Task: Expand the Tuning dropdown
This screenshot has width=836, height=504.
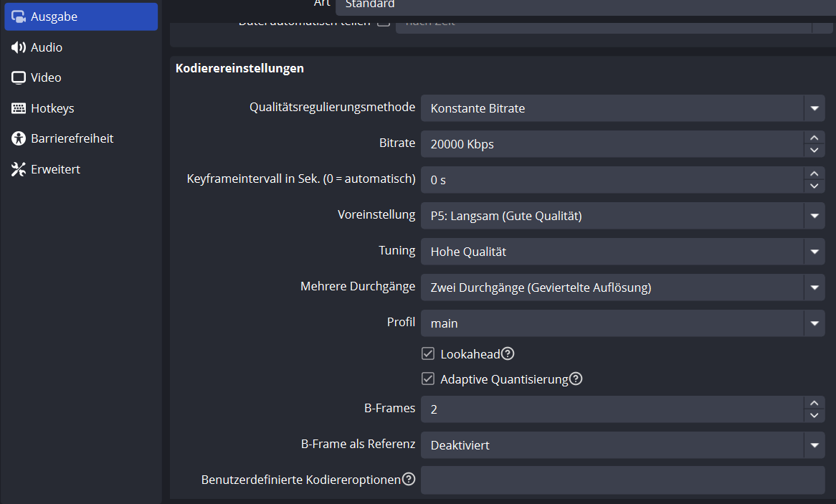Action: click(x=623, y=252)
